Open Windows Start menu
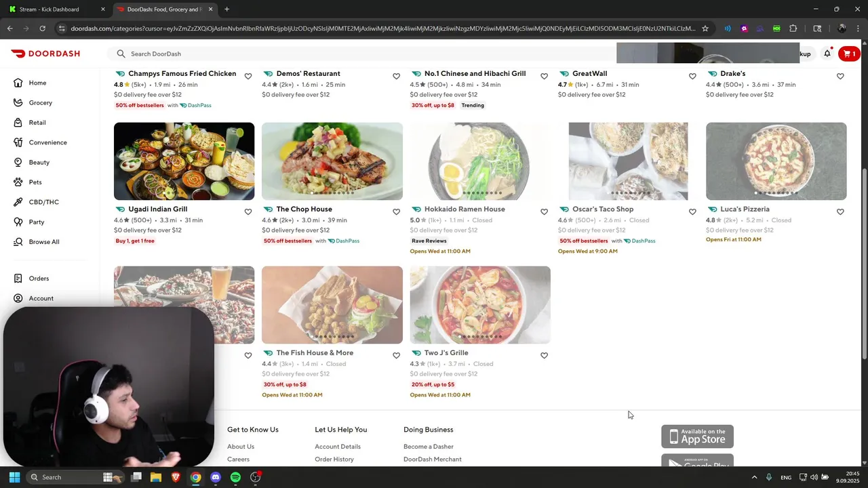This screenshot has width=868, height=488. [x=14, y=477]
